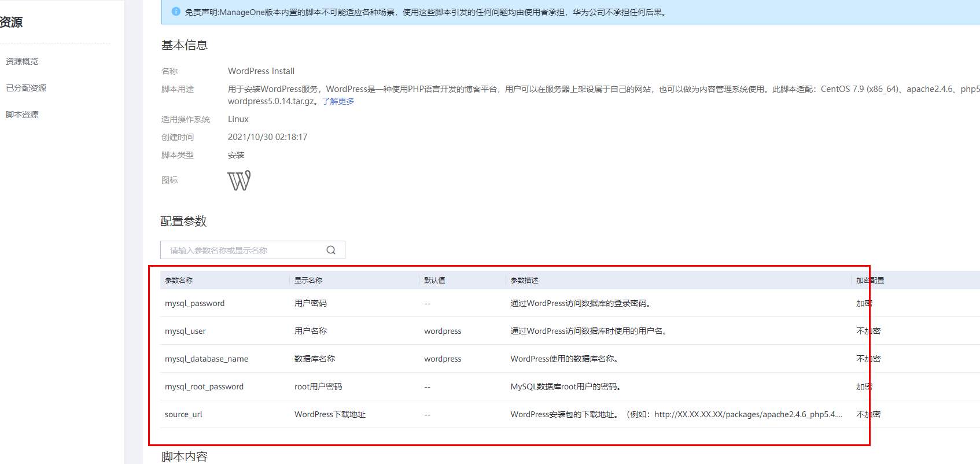Open 已分配资源 in the sidebar

pyautogui.click(x=26, y=88)
